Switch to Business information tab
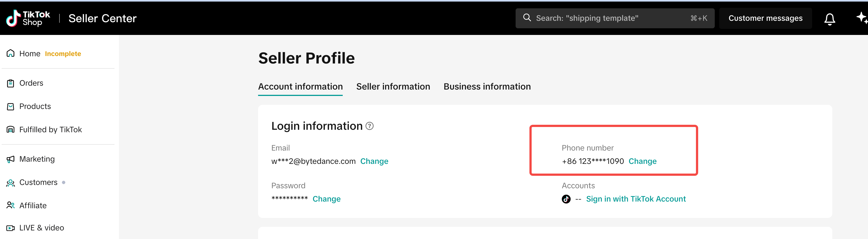The width and height of the screenshot is (868, 239). (487, 87)
